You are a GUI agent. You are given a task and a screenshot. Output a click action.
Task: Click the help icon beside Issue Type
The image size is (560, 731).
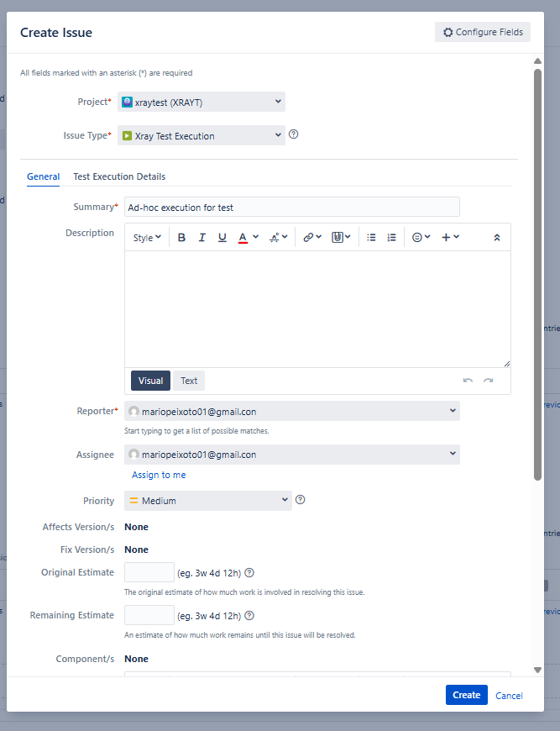pyautogui.click(x=294, y=134)
